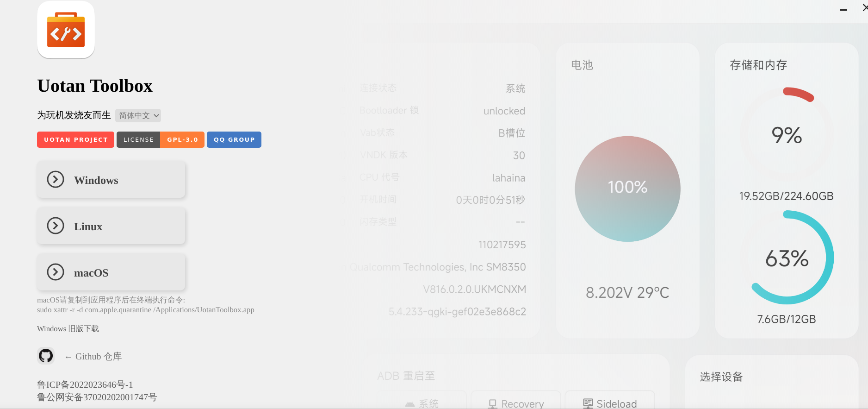
Task: Click the 选择设备 heading
Action: (721, 377)
